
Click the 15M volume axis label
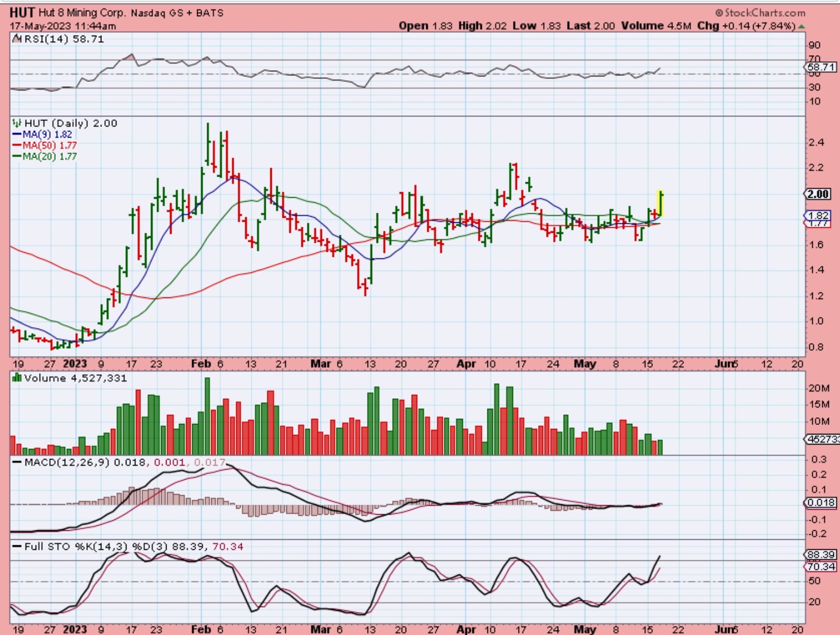pos(819,404)
